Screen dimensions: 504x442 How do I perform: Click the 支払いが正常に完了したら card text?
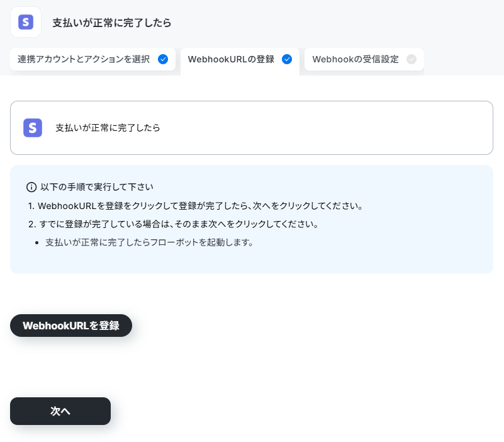(108, 128)
